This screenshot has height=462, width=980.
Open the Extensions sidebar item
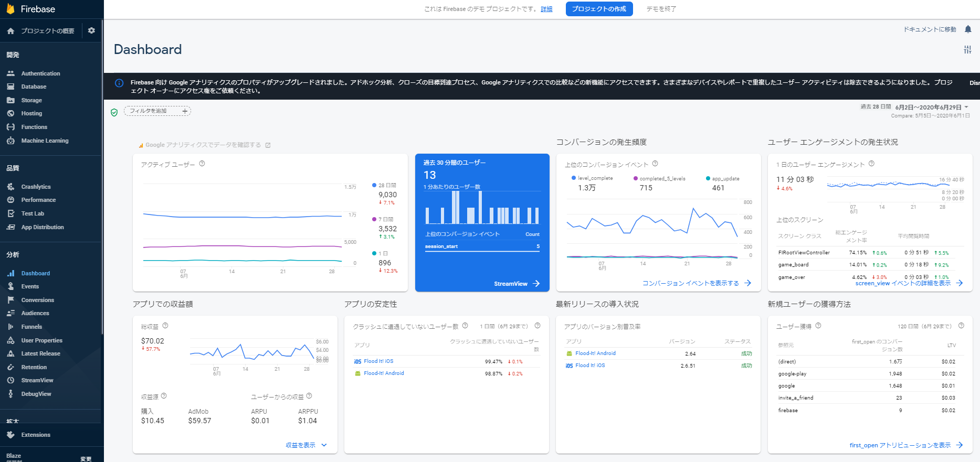[x=36, y=435]
